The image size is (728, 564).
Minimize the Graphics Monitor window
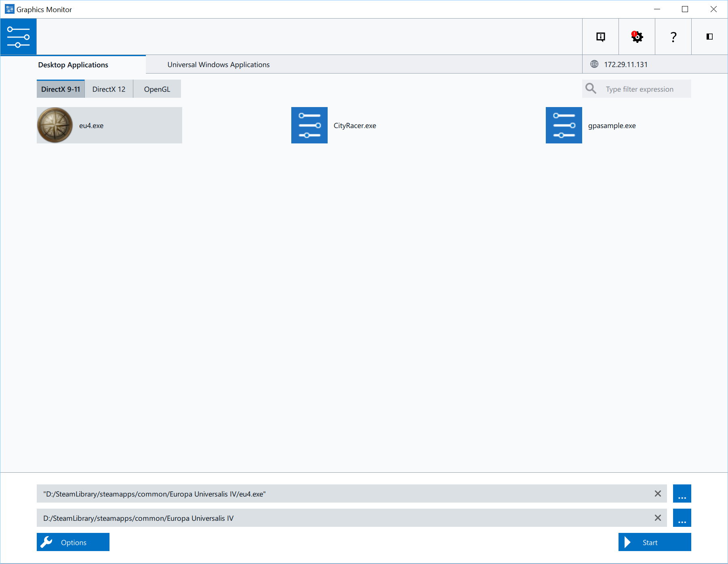coord(657,9)
